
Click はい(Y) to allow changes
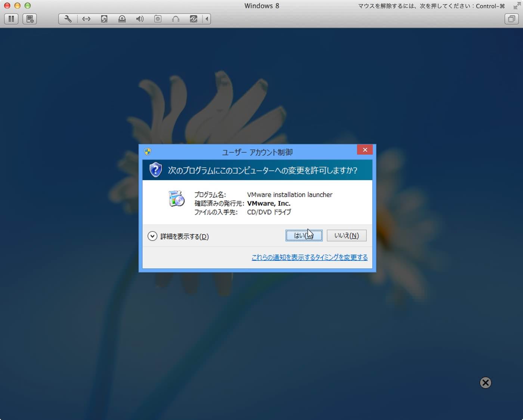(x=304, y=235)
